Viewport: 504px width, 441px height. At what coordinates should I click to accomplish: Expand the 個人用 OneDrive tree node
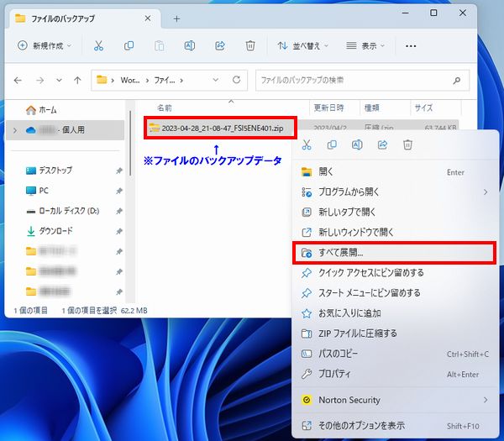click(x=15, y=130)
